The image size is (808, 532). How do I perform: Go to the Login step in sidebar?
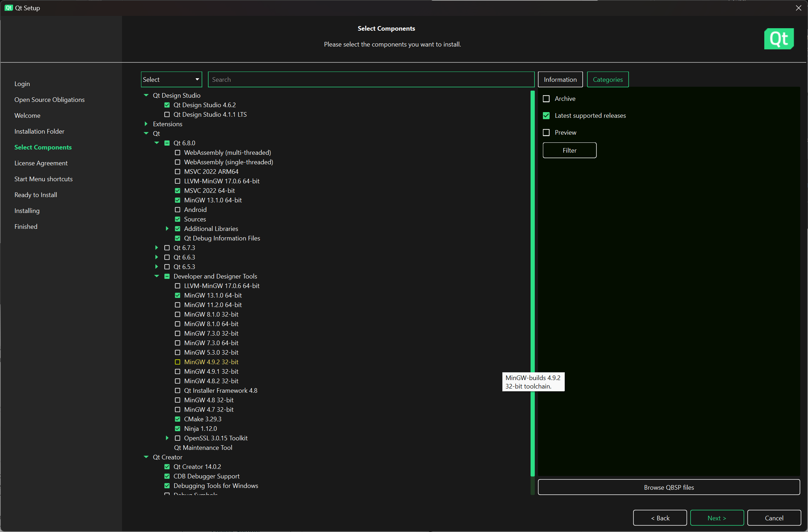(22, 84)
